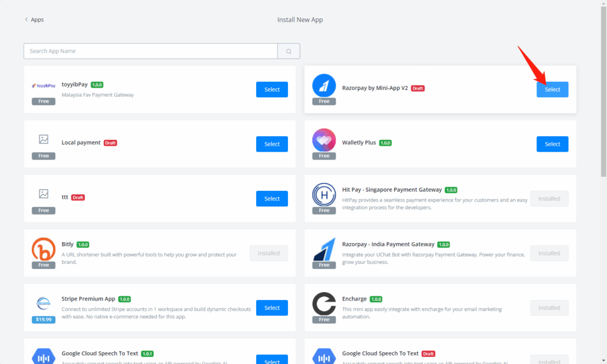Click the Razorpay by Mini-App V2 logo

click(x=324, y=85)
